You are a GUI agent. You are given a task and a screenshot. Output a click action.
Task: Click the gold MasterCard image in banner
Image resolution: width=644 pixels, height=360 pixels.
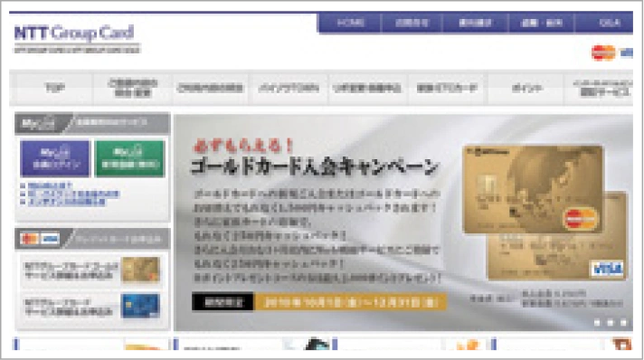pyautogui.click(x=533, y=189)
